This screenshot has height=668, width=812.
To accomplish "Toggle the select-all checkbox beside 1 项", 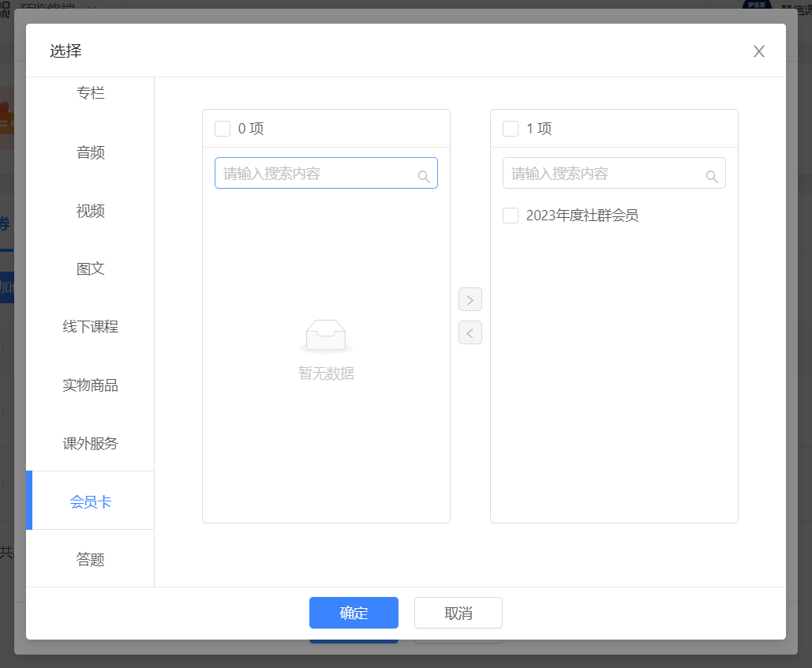I will click(x=511, y=129).
